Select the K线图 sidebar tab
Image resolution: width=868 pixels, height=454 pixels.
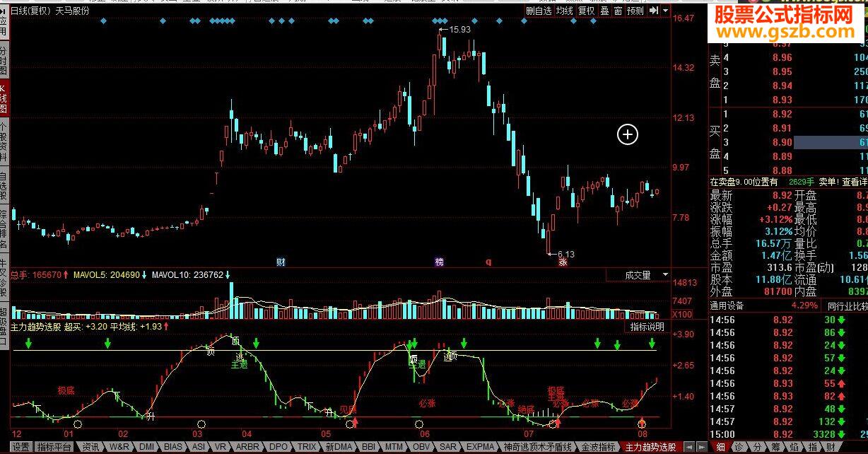tap(4, 98)
